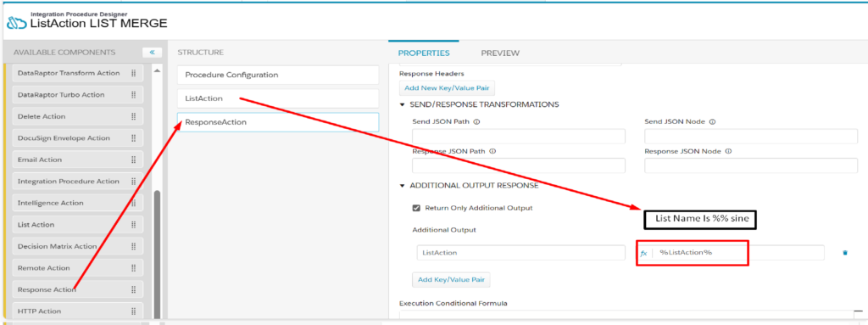Click the Add Key/Value Pair button

[x=451, y=279]
